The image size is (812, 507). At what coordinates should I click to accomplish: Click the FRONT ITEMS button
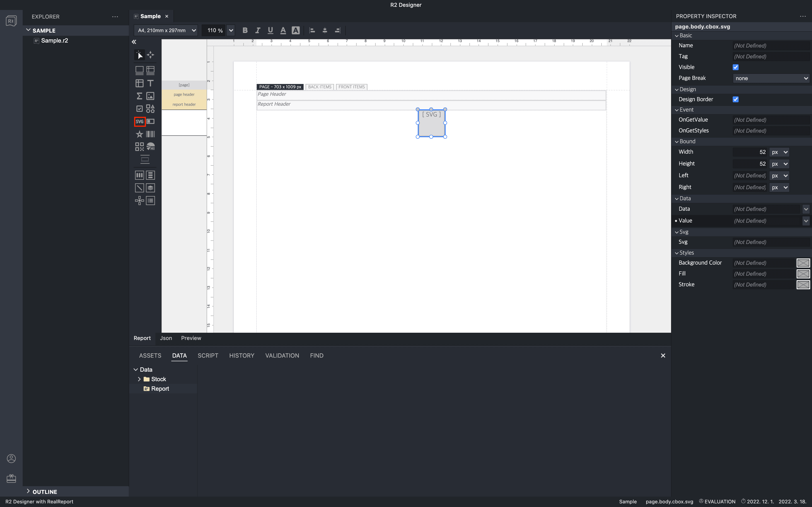pos(351,86)
